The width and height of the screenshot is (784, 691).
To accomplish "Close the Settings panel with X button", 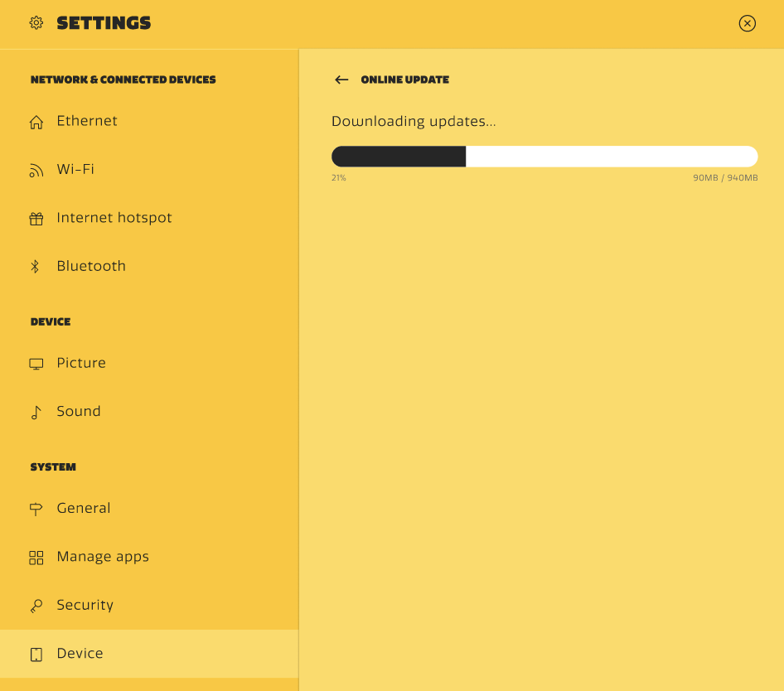I will pyautogui.click(x=747, y=23).
